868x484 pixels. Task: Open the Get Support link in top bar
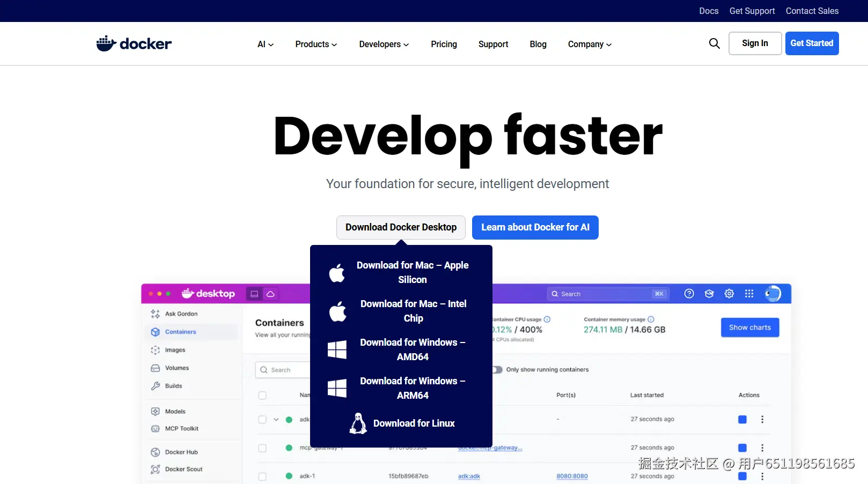tap(752, 11)
